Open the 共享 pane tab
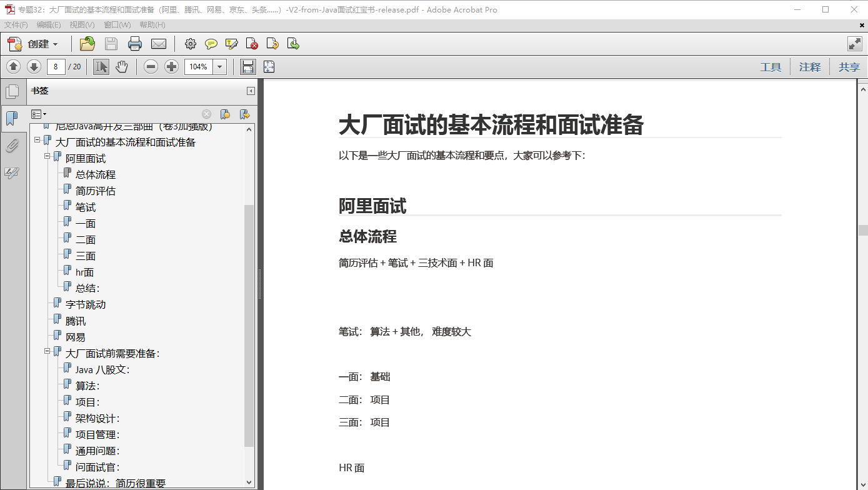 click(849, 67)
